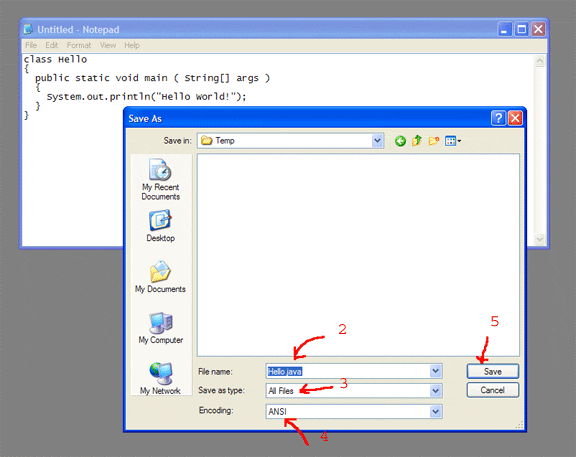Create a new folder icon
Image resolution: width=576 pixels, height=457 pixels.
point(433,141)
